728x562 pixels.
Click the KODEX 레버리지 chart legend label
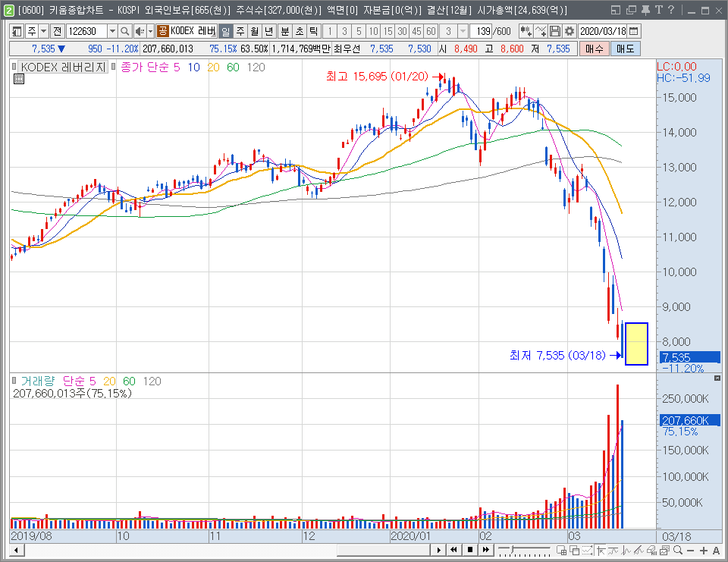[x=64, y=68]
